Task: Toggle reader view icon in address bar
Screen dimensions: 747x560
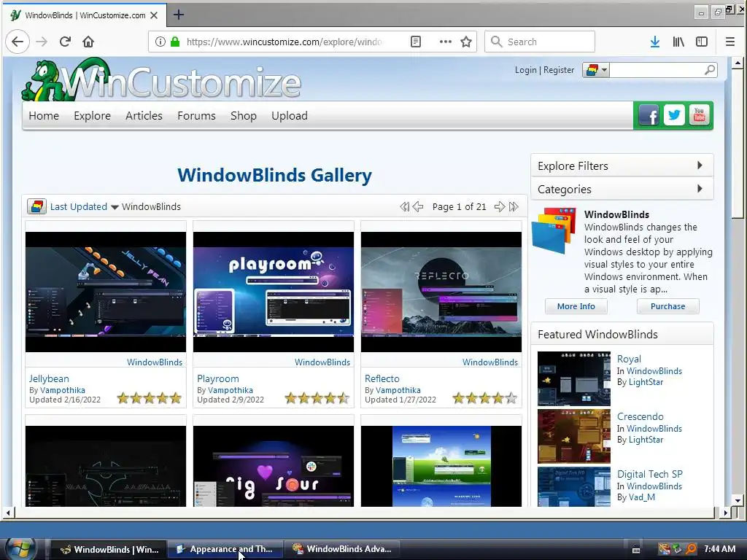Action: click(x=416, y=42)
